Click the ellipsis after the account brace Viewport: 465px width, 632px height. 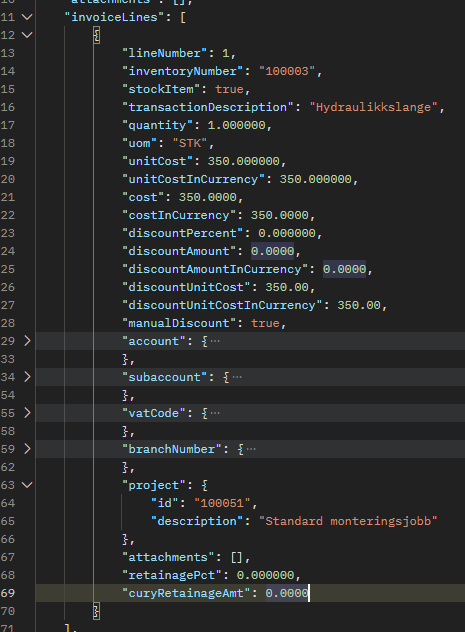coord(215,341)
